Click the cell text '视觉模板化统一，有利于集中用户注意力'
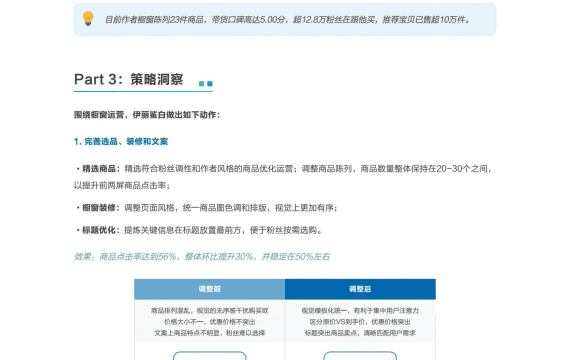The image size is (570, 360). pyautogui.click(x=360, y=311)
